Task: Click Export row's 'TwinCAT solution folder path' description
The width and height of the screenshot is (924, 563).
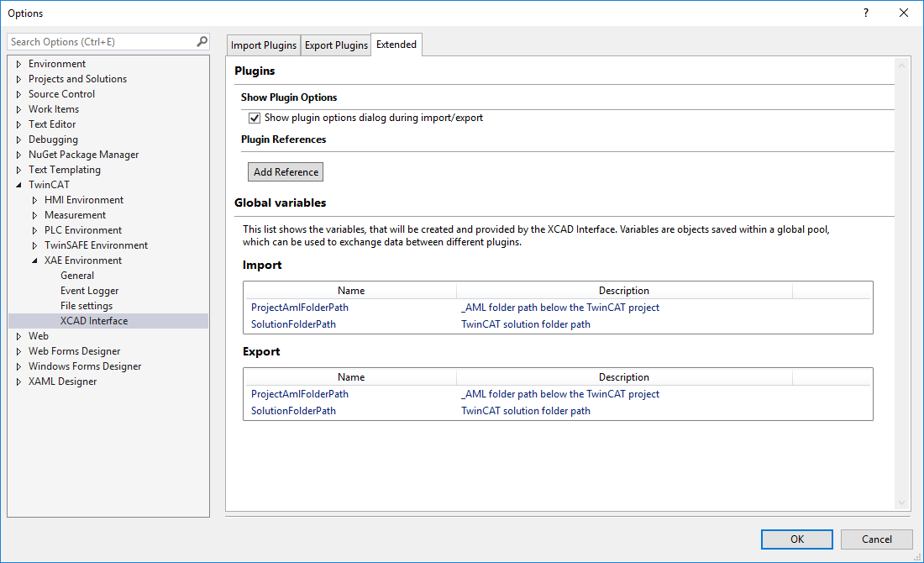Action: pyautogui.click(x=526, y=411)
